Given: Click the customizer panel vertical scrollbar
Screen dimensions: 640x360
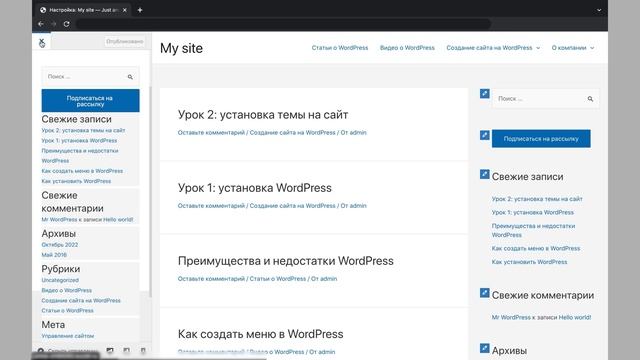Looking at the screenshot, I should tap(150, 192).
